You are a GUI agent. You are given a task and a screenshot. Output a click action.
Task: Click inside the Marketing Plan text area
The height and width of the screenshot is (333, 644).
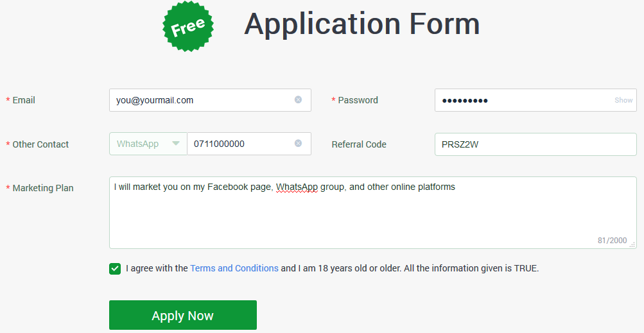pyautogui.click(x=372, y=212)
